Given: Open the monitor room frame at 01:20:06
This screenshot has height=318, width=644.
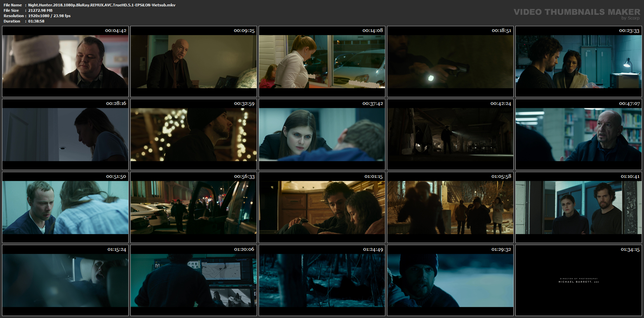Looking at the screenshot, I should [194, 280].
